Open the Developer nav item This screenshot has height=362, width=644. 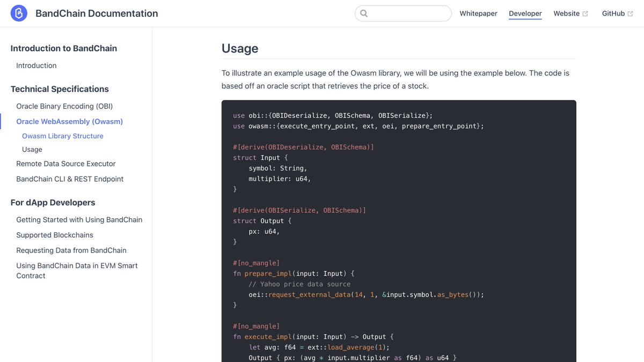point(525,13)
